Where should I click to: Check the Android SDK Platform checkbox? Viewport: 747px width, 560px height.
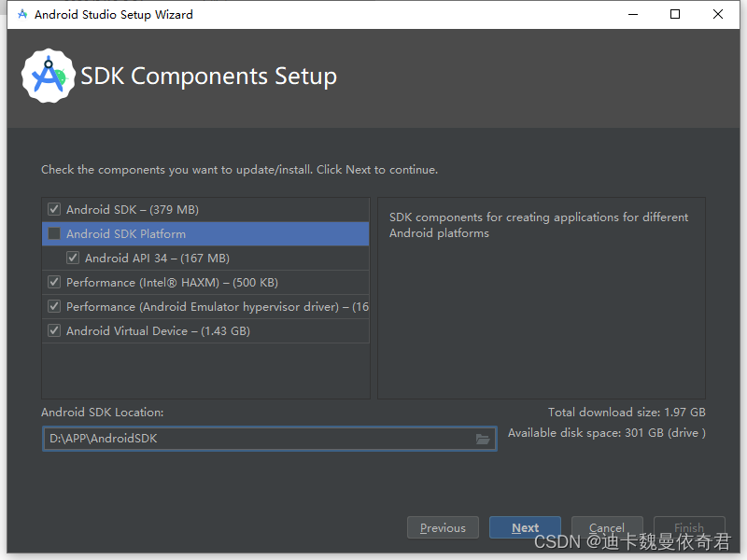click(54, 233)
